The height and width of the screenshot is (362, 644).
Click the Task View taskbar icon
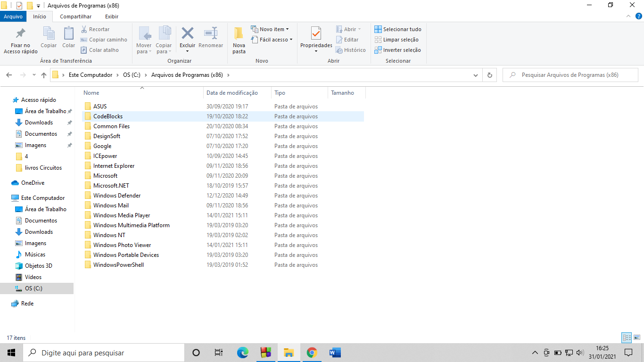click(219, 353)
